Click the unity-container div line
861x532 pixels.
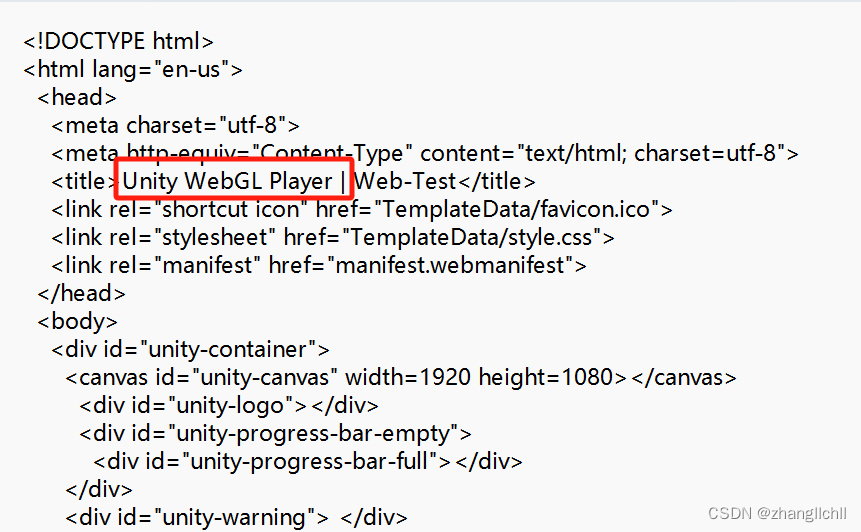pyautogui.click(x=191, y=350)
